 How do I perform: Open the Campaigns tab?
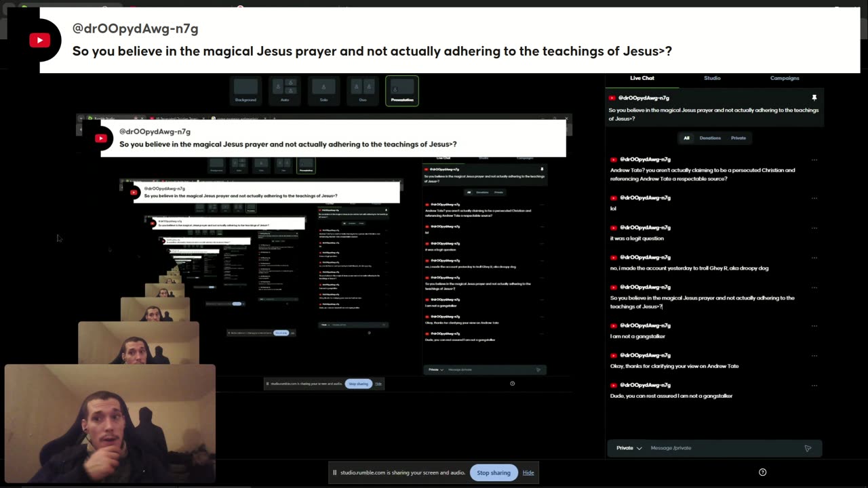785,78
